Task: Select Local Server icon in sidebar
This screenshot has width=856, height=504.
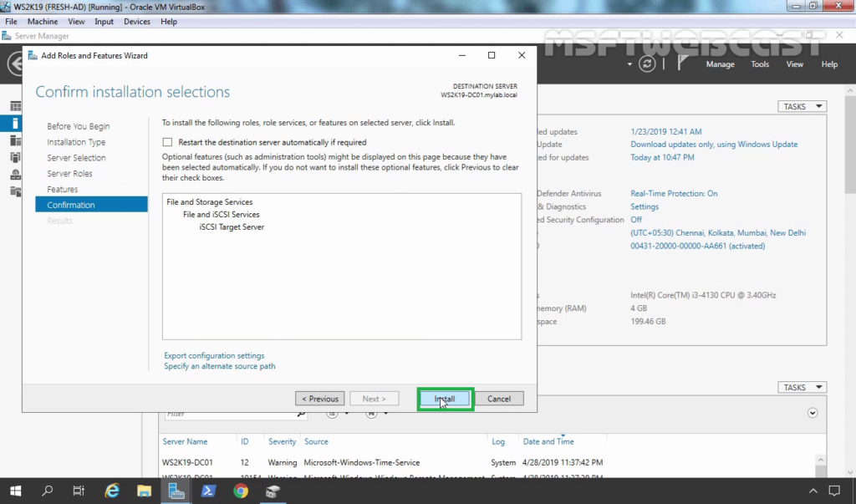Action: (15, 124)
